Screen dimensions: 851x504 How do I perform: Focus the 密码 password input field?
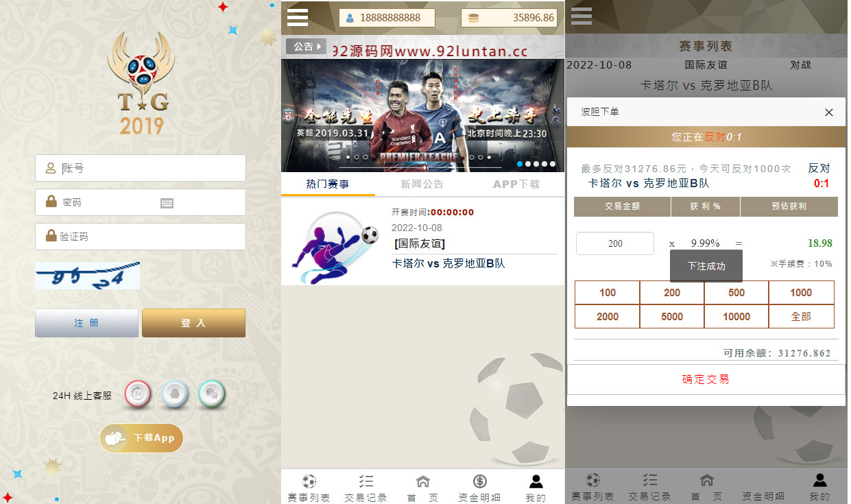click(x=141, y=202)
